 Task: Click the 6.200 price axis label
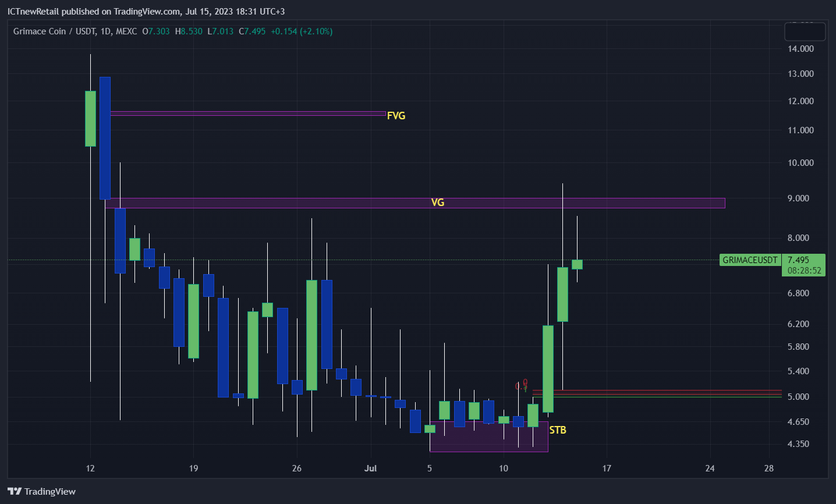(x=798, y=324)
